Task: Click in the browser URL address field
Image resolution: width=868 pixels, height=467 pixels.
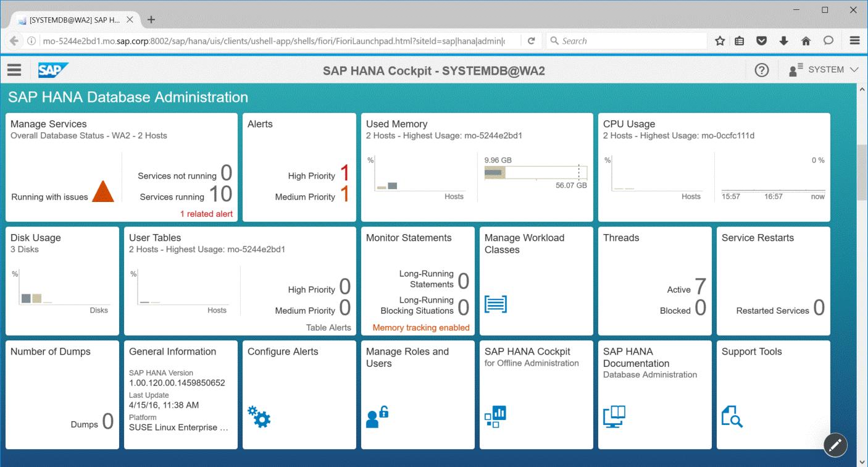Action: point(273,41)
